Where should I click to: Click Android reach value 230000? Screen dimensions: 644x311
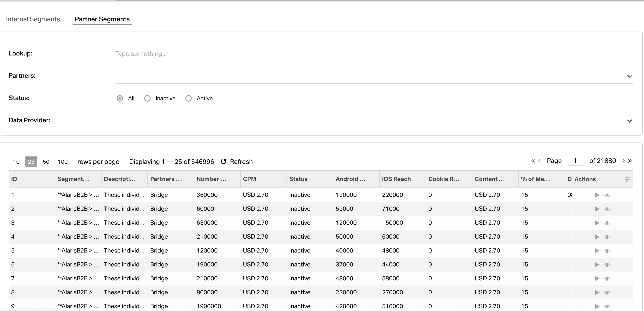(x=346, y=292)
